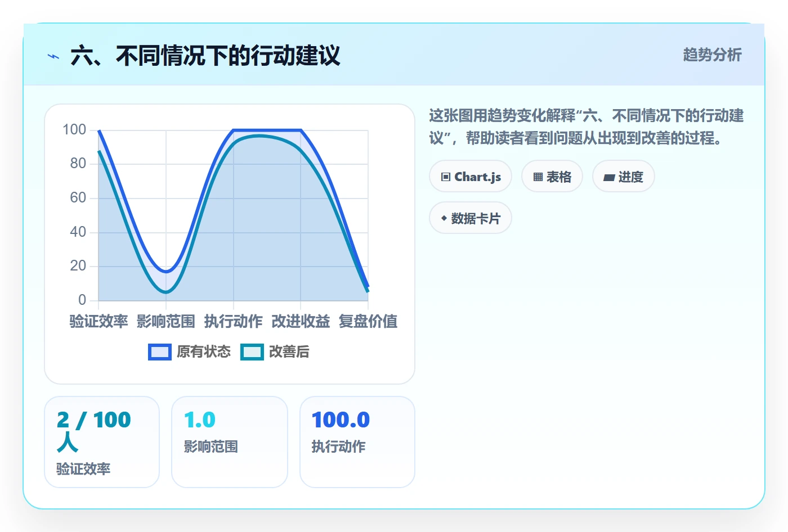
Task: Select the 表格 tag
Action: pyautogui.click(x=552, y=177)
